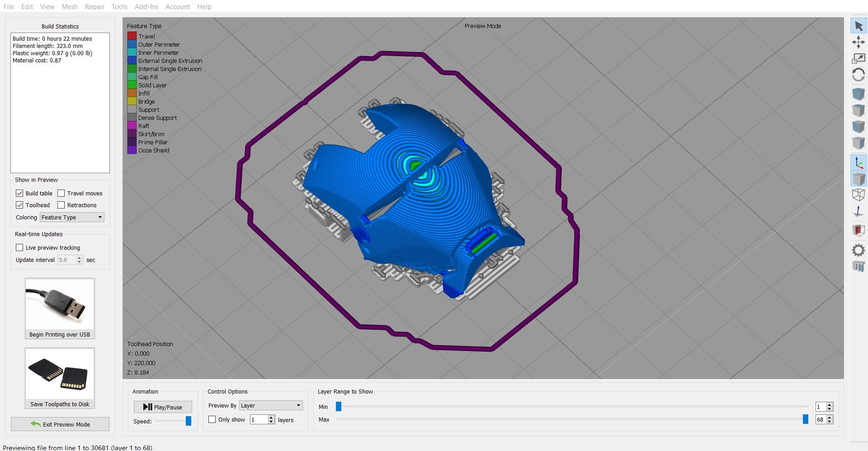This screenshot has height=451, width=868.
Task: Adjust the Min layer spinner arrows
Action: (x=830, y=407)
